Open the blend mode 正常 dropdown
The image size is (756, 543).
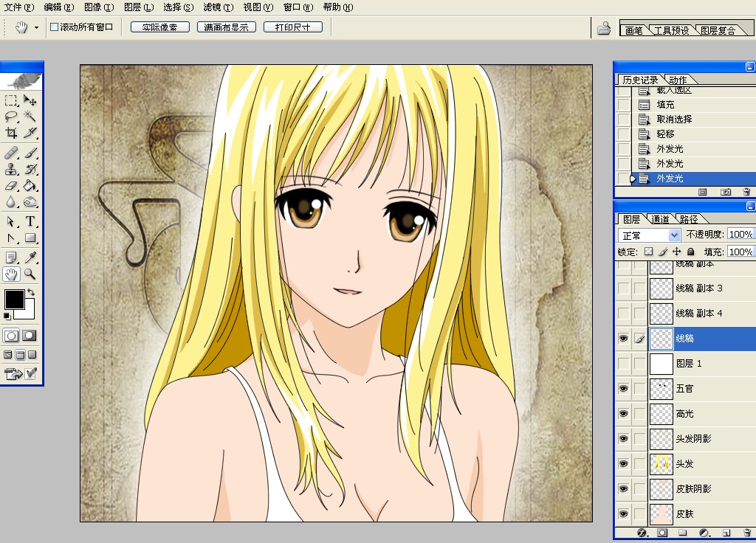coord(649,235)
